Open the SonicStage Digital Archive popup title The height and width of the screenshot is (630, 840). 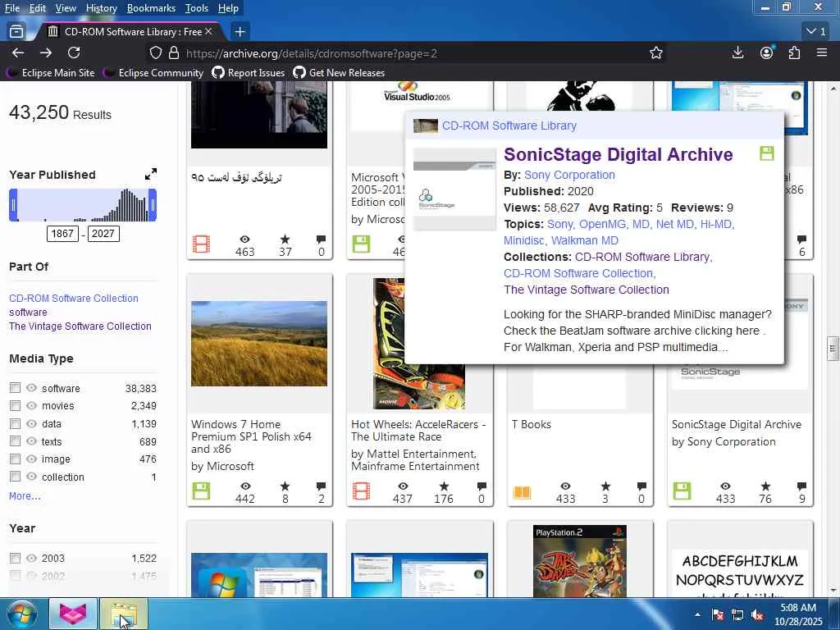tap(619, 154)
